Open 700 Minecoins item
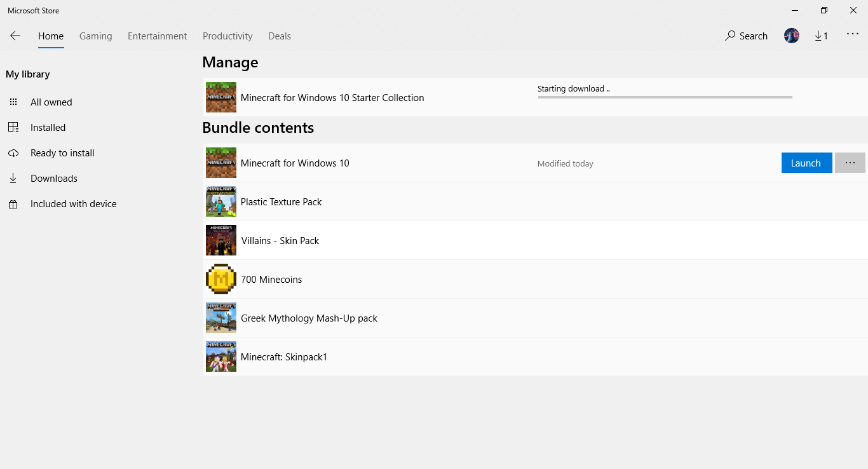This screenshot has width=868, height=469. (271, 280)
